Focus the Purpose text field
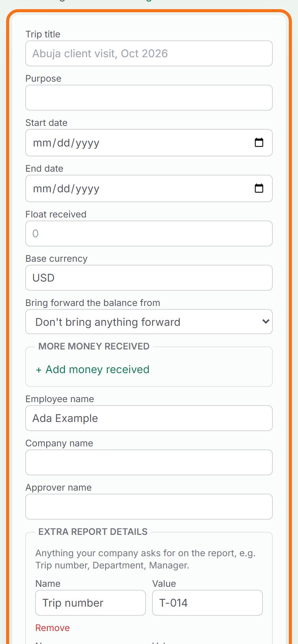Screen dimensions: 298x644 (149, 98)
